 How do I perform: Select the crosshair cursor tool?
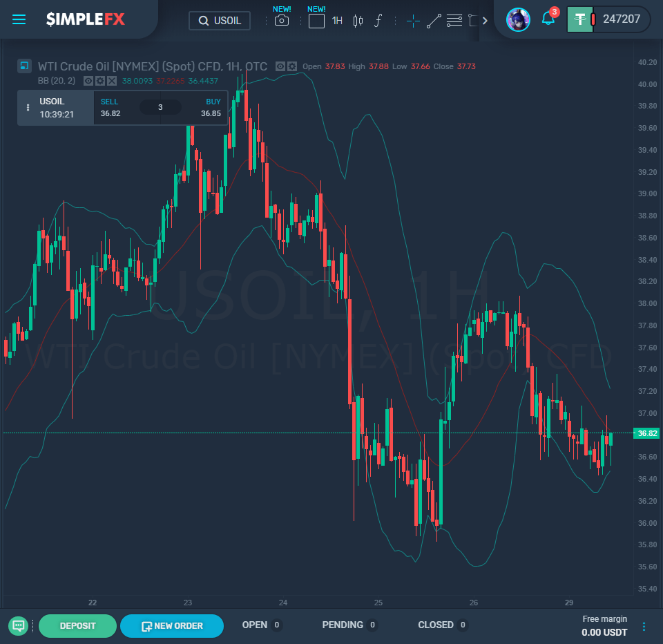tap(413, 21)
